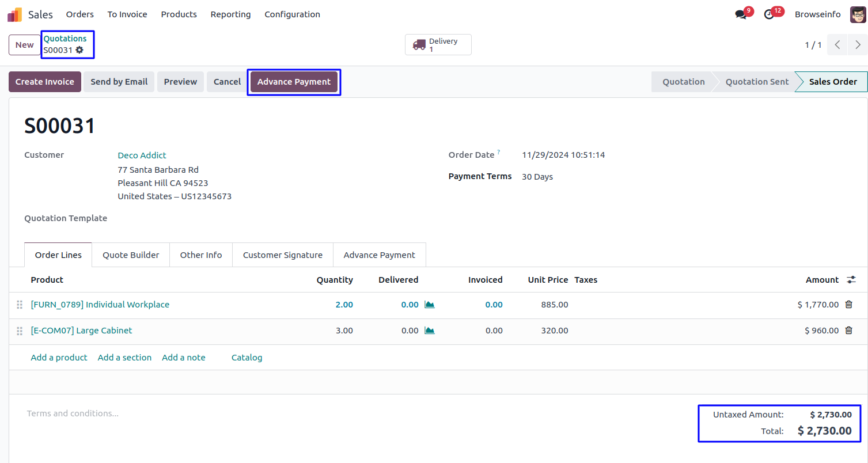Delete the Individual Workplace order line

(848, 305)
